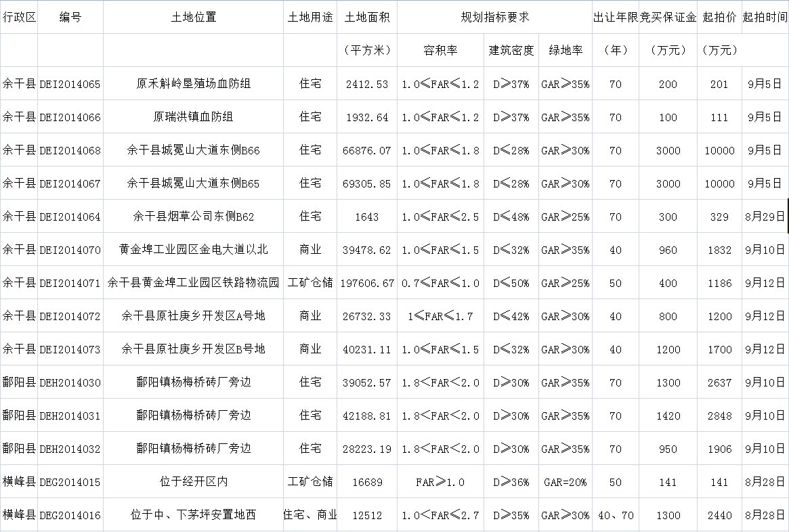This screenshot has width=789, height=532.
Task: Click the GAR=20% cell
Action: [566, 482]
